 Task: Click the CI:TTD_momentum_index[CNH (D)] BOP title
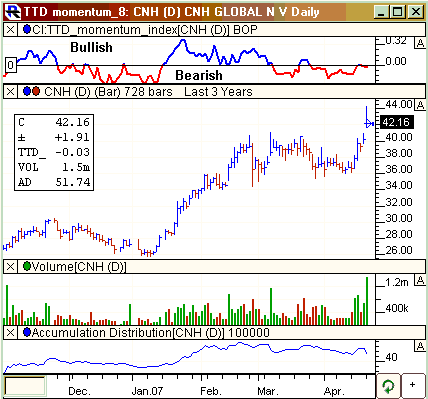[145, 30]
